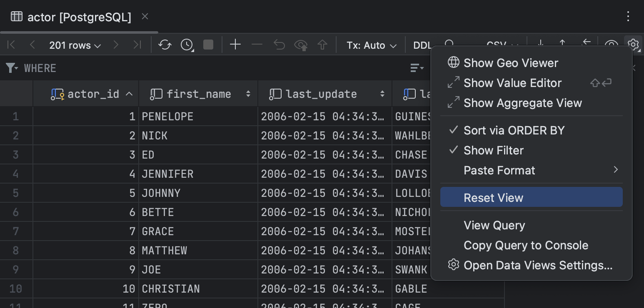This screenshot has width=644, height=308.
Task: Submit changes using the upload arrow icon
Action: [322, 45]
